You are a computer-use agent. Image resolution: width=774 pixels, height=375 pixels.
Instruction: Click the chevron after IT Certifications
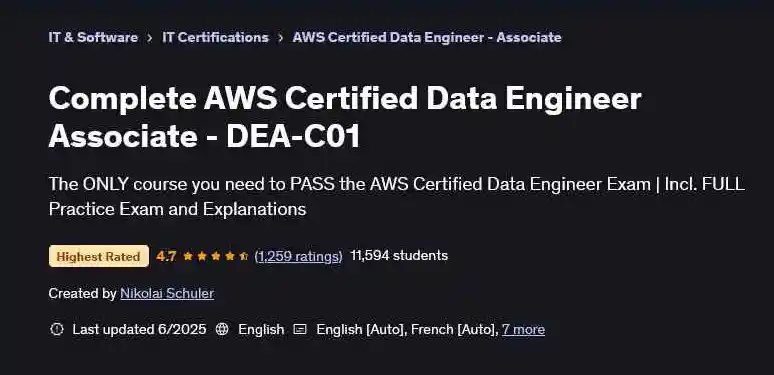coord(280,38)
